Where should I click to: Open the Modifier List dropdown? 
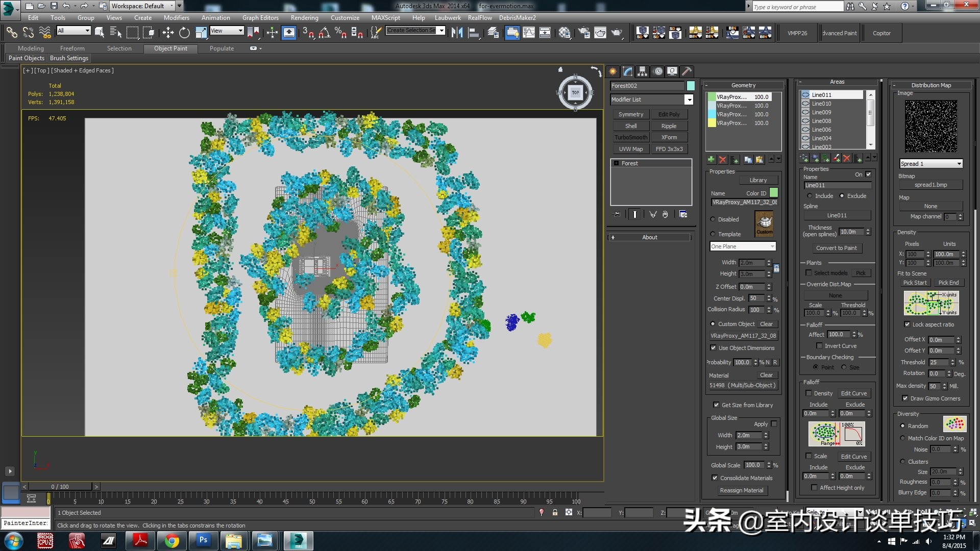point(689,99)
